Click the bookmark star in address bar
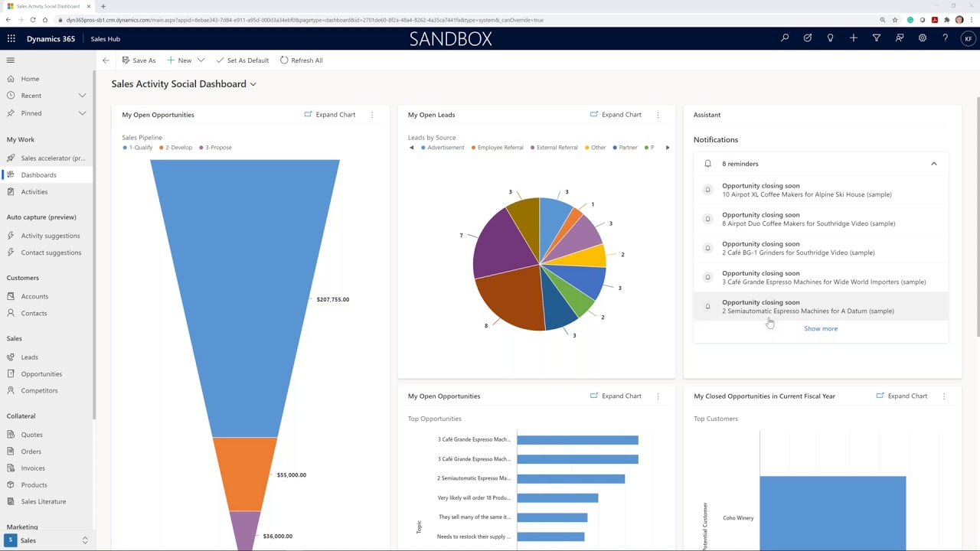This screenshot has height=551, width=980. tap(895, 20)
